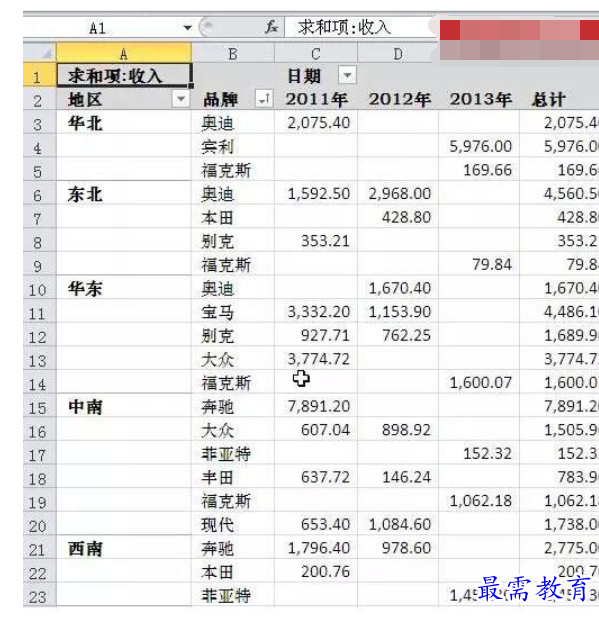This screenshot has width=599, height=620.
Task: Click the 2011年 column label
Action: tap(317, 99)
